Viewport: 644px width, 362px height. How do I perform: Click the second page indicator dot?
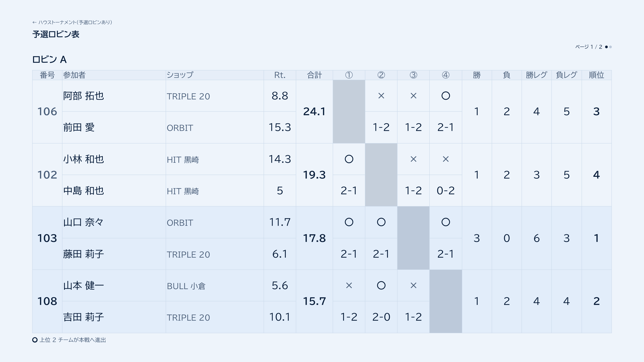(x=610, y=47)
